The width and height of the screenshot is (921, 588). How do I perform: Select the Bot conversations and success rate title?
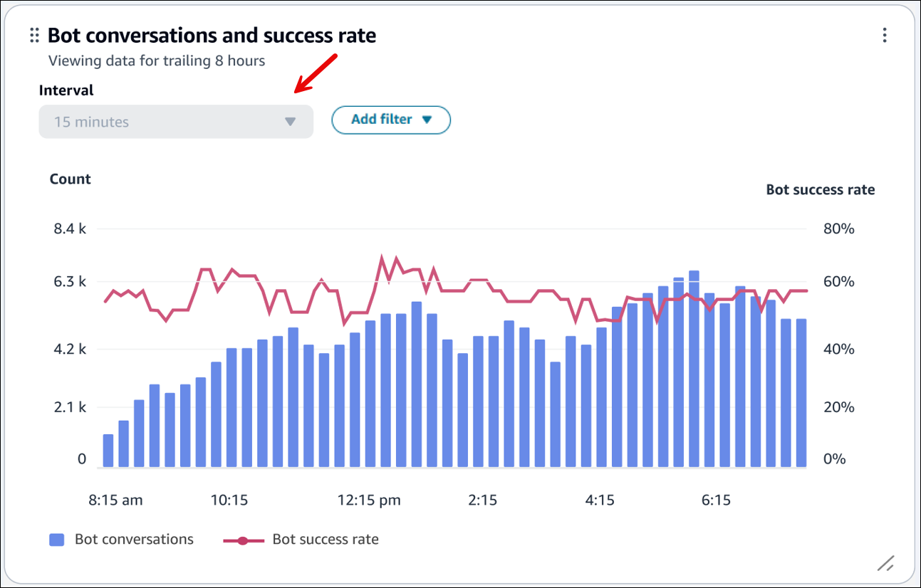click(211, 35)
